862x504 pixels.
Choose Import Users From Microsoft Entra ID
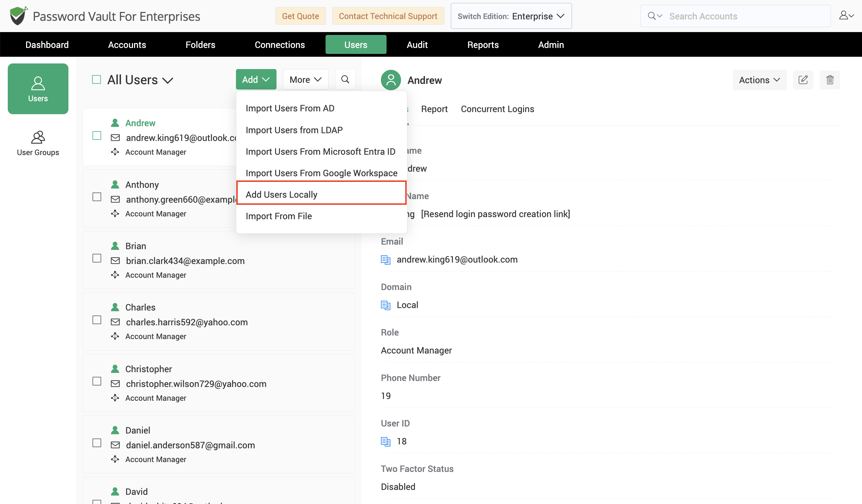[322, 152]
